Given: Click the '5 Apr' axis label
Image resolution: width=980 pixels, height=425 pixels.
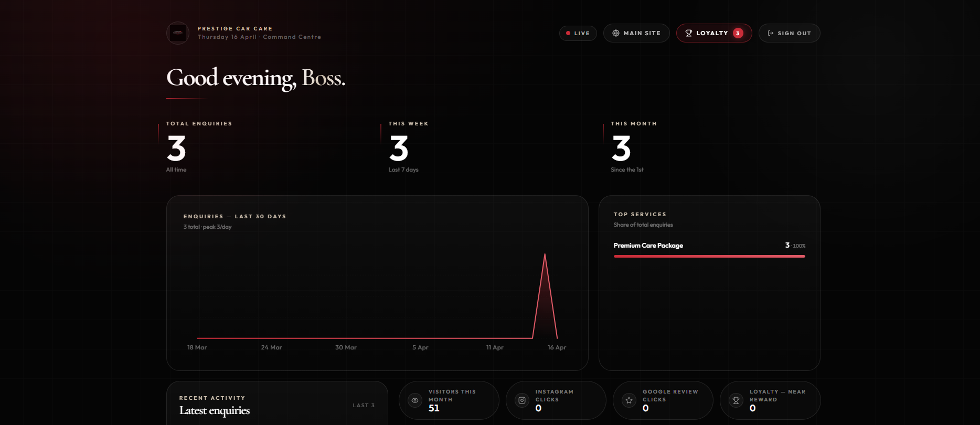Looking at the screenshot, I should [x=420, y=347].
